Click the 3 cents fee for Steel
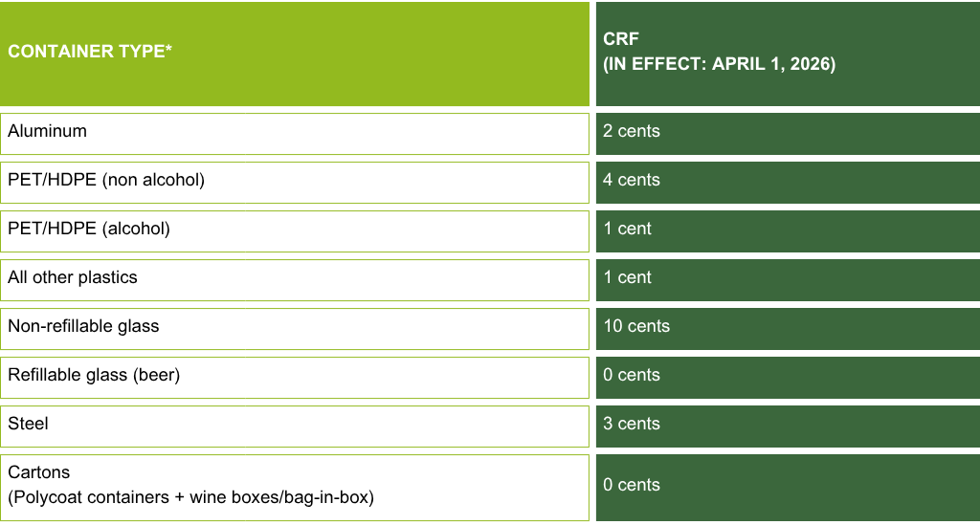The height and width of the screenshot is (525, 980). point(632,425)
